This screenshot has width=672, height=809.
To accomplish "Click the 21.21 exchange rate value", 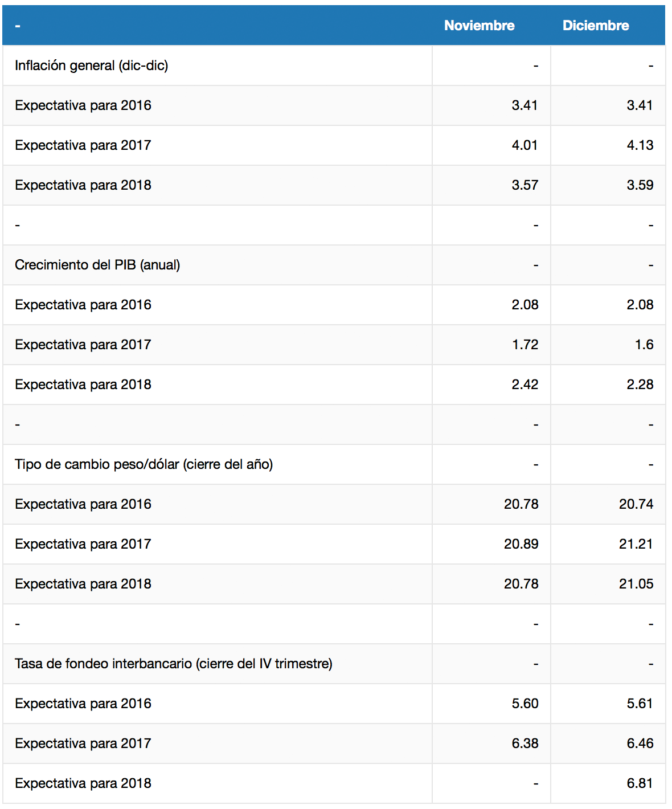I will [x=636, y=544].
